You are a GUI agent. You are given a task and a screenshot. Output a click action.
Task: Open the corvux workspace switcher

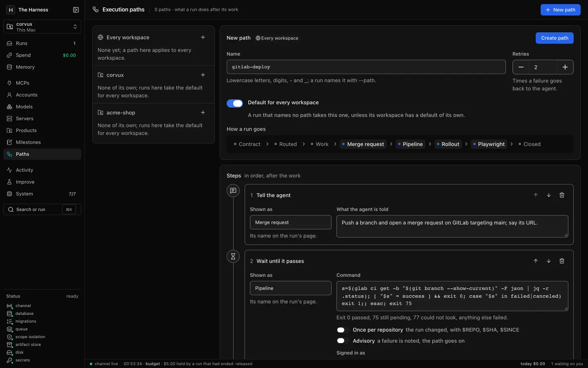coord(42,27)
